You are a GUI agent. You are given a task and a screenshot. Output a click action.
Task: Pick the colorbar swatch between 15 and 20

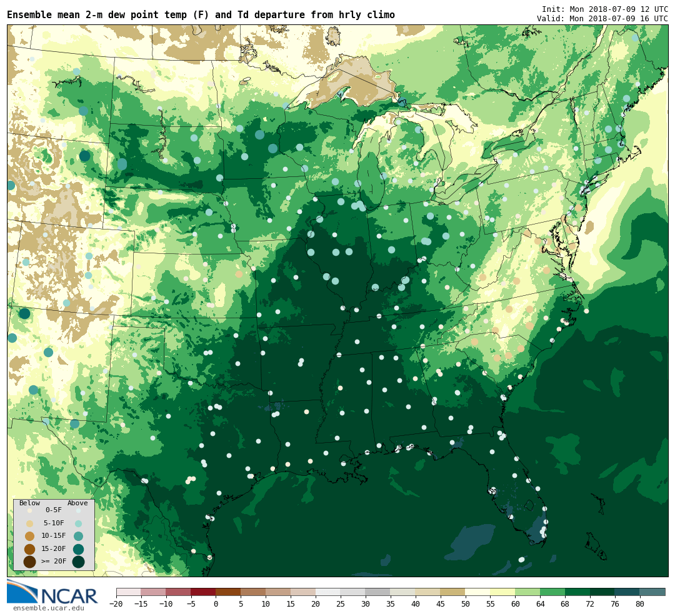click(x=304, y=592)
